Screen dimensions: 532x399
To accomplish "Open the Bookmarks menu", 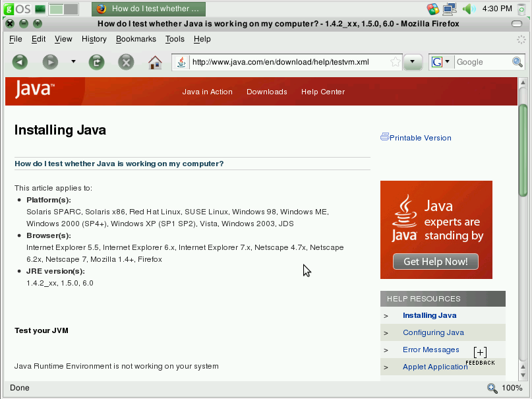I will (136, 39).
